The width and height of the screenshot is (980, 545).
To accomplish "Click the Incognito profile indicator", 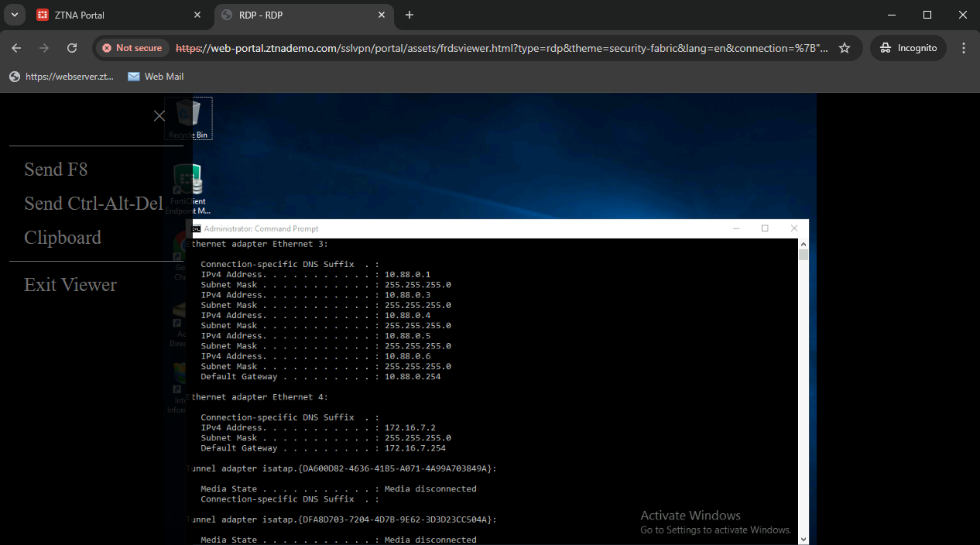I will (x=908, y=48).
